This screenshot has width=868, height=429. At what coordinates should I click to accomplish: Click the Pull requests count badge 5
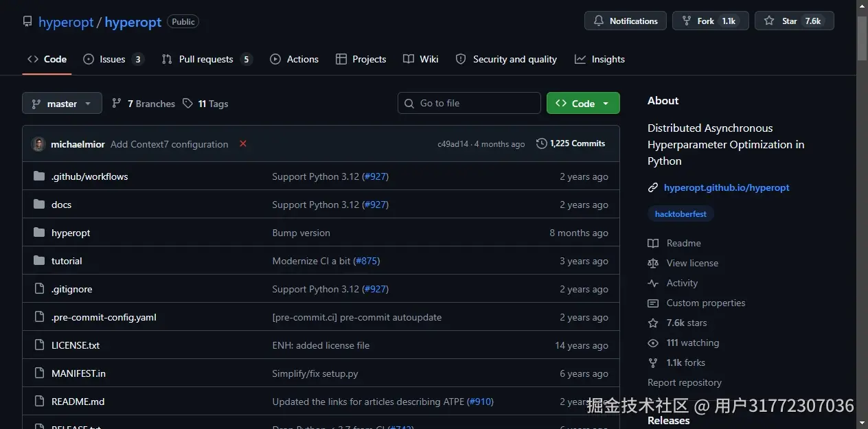[x=247, y=59]
